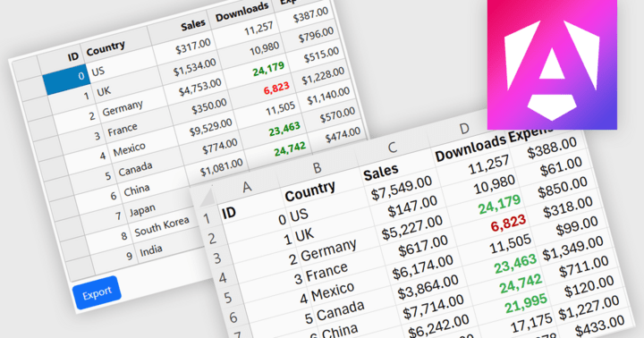Image resolution: width=644 pixels, height=338 pixels.
Task: Click the $7,549.00 spreadsheet cell
Action: [x=401, y=188]
